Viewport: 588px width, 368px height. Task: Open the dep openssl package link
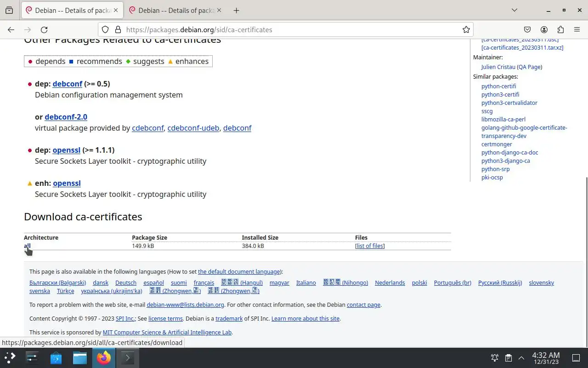pos(66,150)
